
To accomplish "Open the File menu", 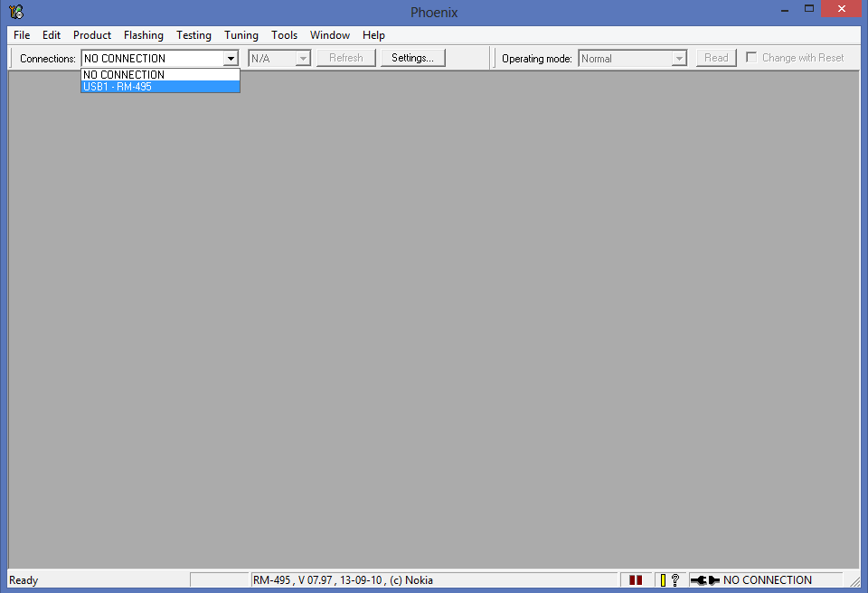I will 22,35.
